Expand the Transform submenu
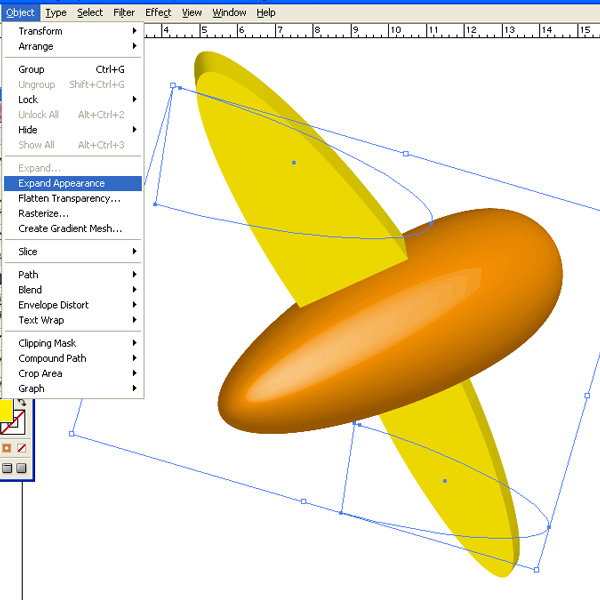This screenshot has height=600, width=600. coord(73,31)
